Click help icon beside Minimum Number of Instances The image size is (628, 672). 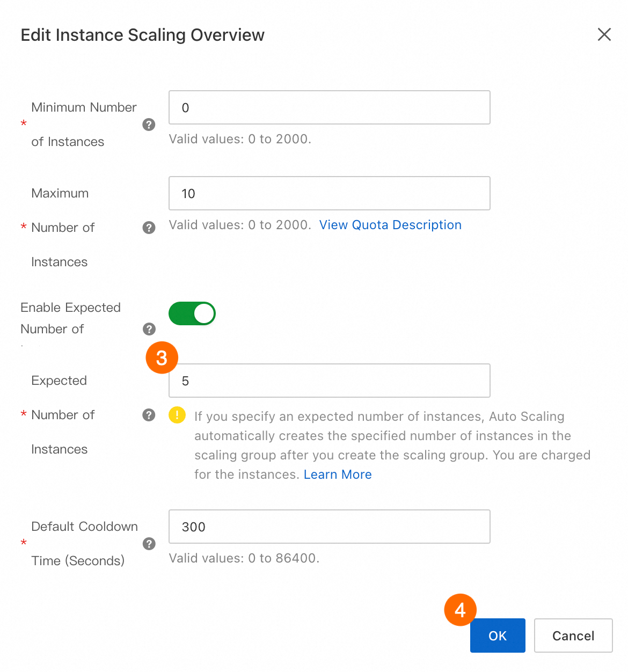click(149, 125)
